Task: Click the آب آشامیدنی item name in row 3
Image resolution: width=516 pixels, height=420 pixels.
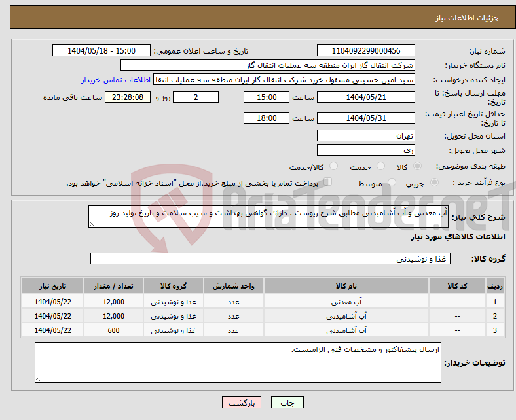Action: pyautogui.click(x=346, y=330)
